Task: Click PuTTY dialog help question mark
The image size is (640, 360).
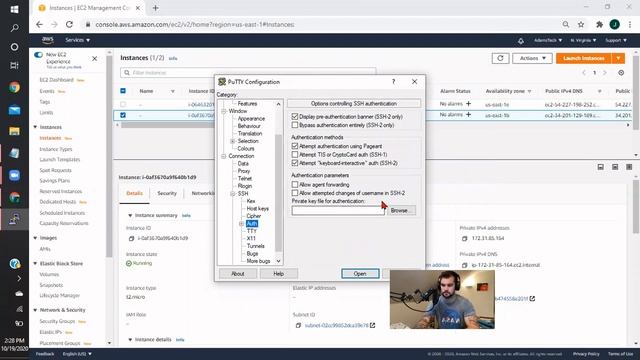Action: pos(393,82)
